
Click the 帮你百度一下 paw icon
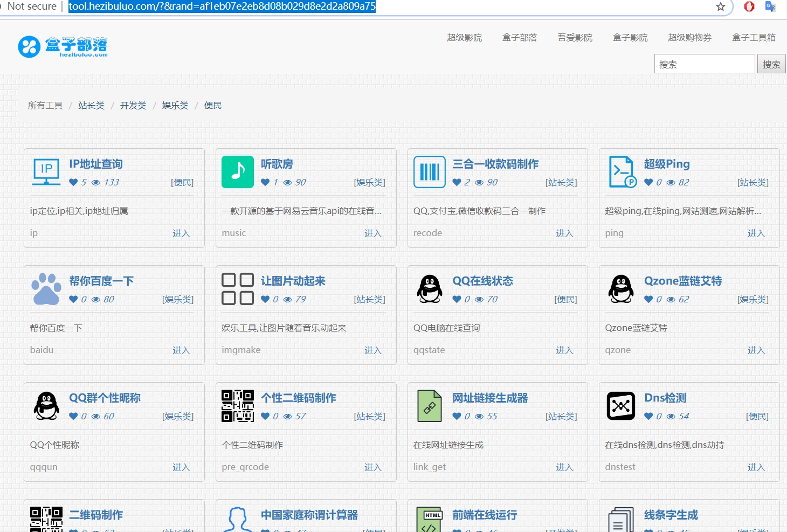pyautogui.click(x=46, y=289)
